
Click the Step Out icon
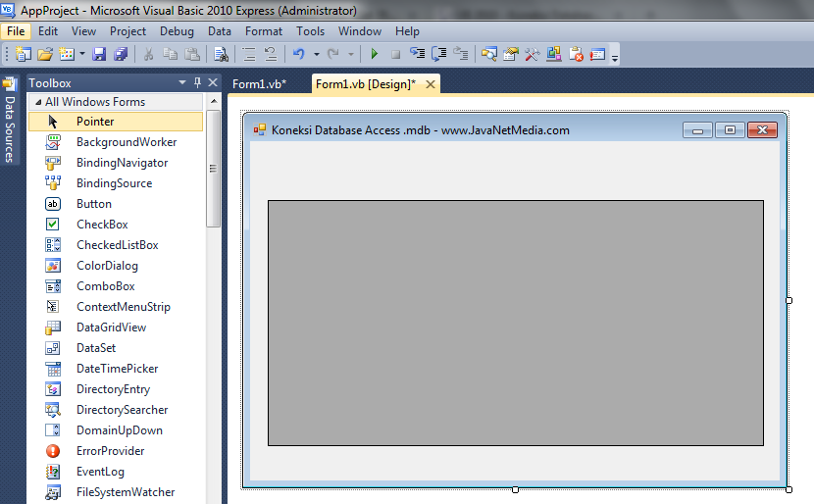[461, 54]
